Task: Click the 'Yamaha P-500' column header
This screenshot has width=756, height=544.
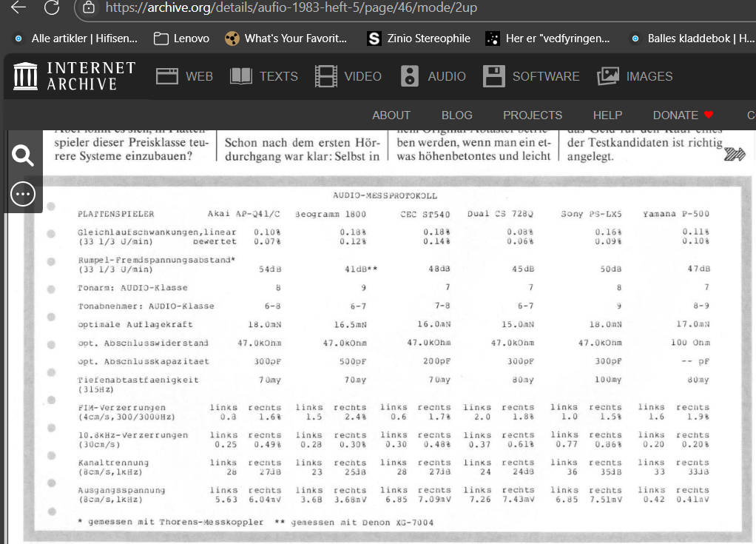Action: click(676, 214)
